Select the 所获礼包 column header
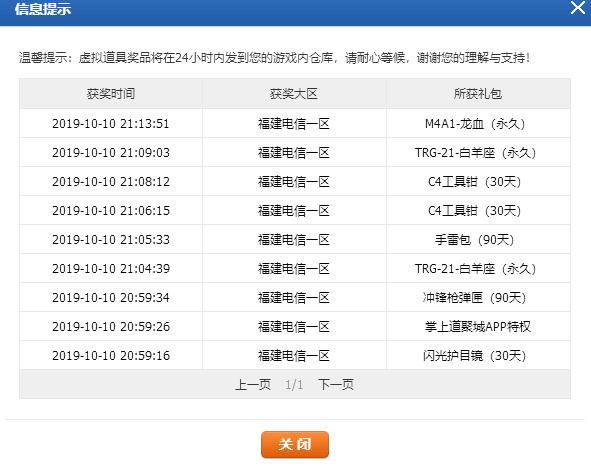The width and height of the screenshot is (591, 474). pos(478,93)
